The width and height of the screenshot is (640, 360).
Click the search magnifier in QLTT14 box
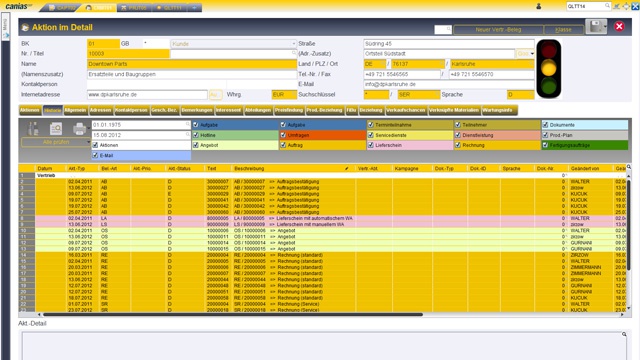607,6
